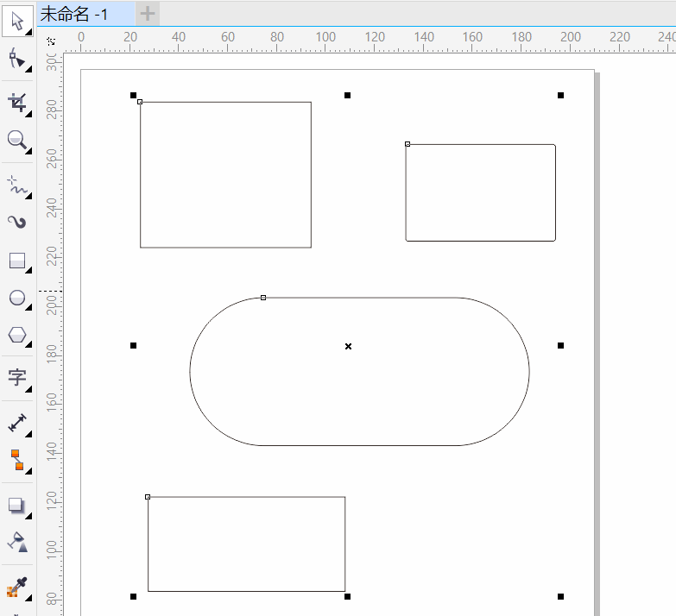This screenshot has height=616, width=676.
Task: Click the bottom-right selection handle
Action: click(x=560, y=597)
